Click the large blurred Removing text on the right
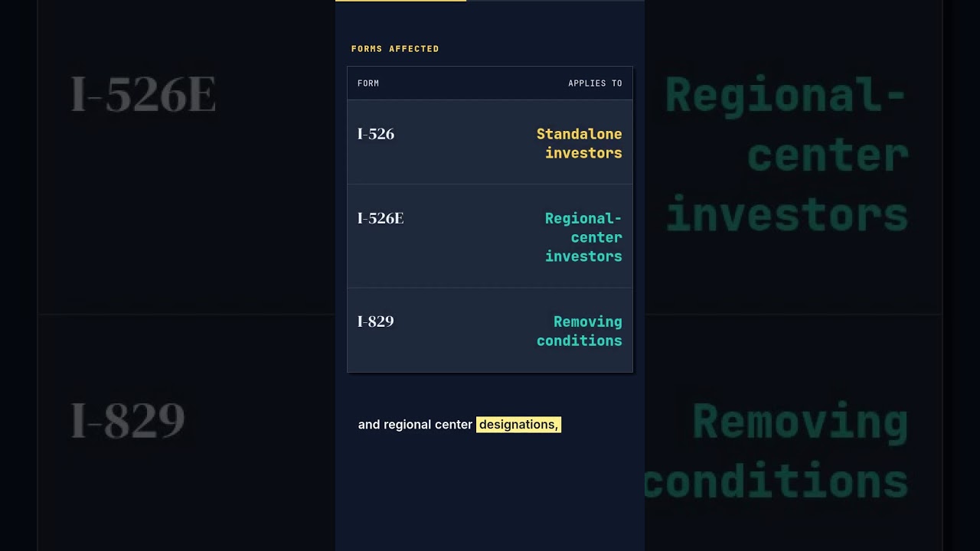The width and height of the screenshot is (980, 551). 800,422
